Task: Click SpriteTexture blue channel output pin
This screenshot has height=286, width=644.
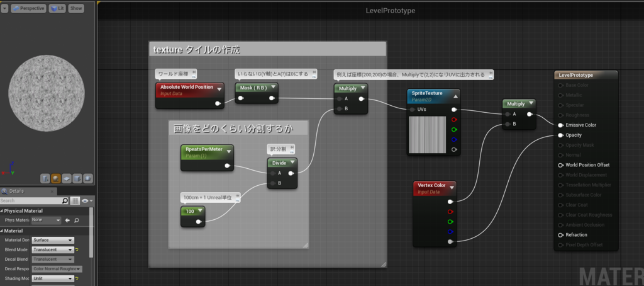Action: tap(454, 139)
